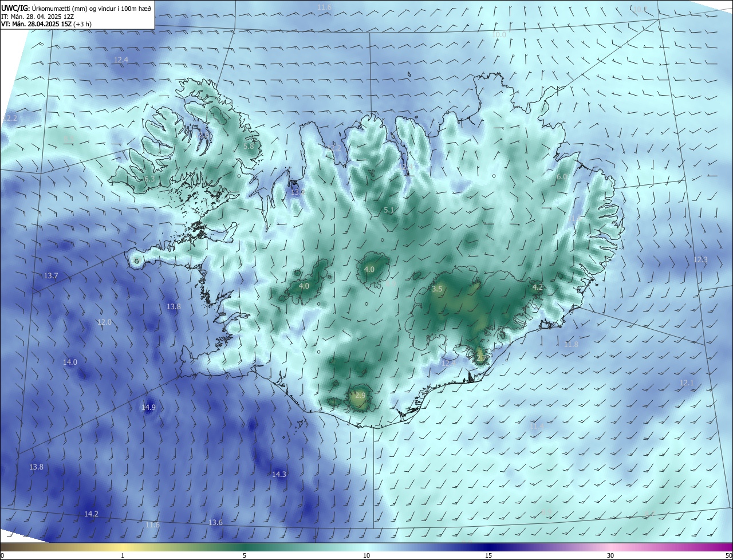Click the 2.9 value label on the southern glacier
Screen dimensions: 733x560
pos(360,395)
